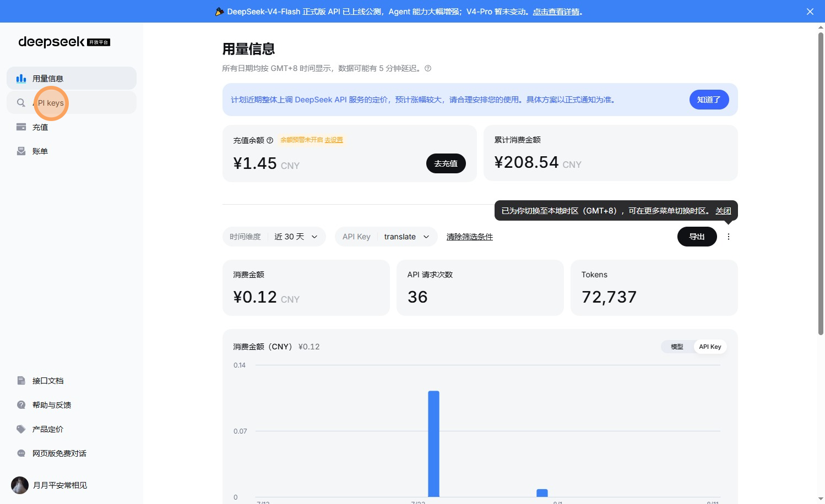The height and width of the screenshot is (504, 825).
Task: Click the tallest blue bar in the chart
Action: click(x=433, y=444)
